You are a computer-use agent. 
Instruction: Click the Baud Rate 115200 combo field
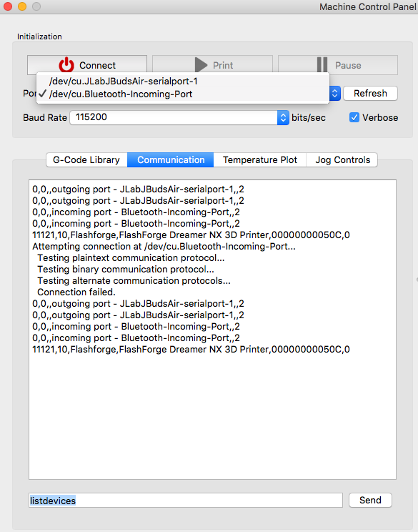click(x=179, y=117)
